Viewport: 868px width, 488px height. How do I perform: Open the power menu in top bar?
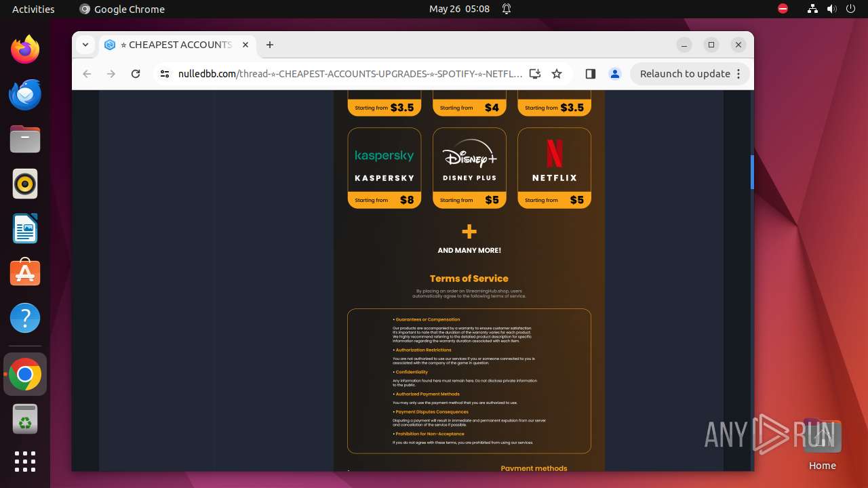850,9
